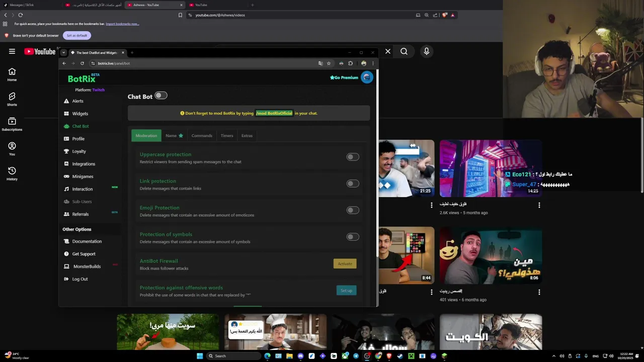Open extensions puzzle icon in BotRix window

[351, 63]
